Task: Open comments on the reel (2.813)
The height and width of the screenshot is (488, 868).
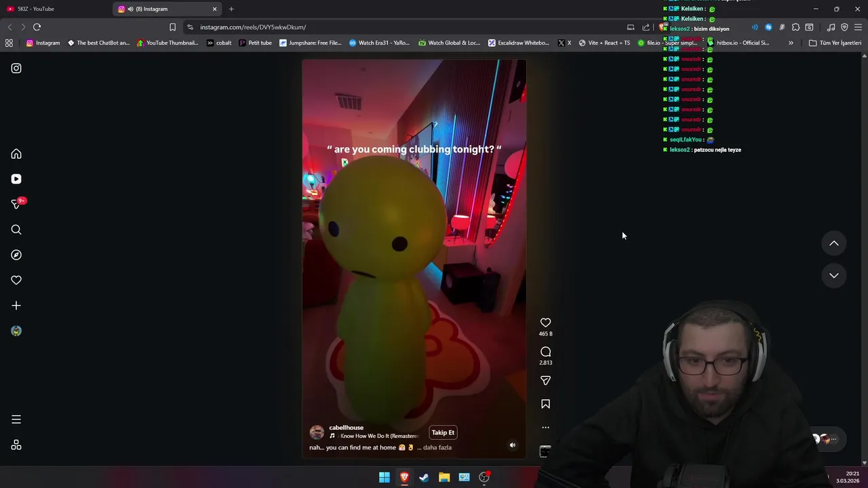Action: pos(545,352)
